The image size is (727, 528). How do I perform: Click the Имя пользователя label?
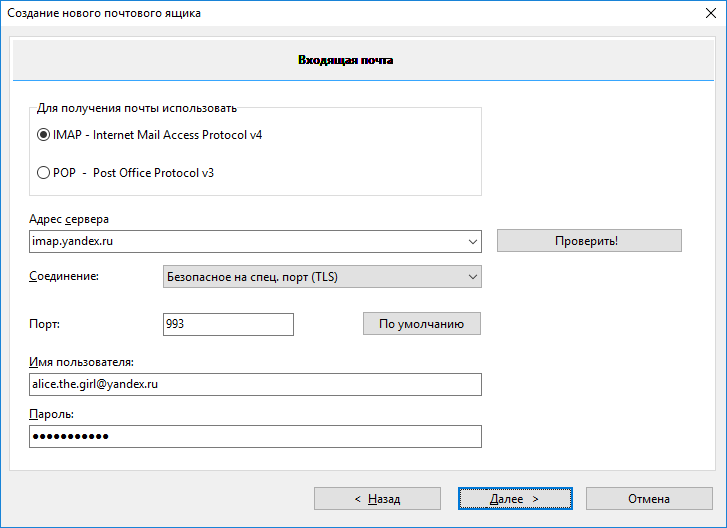tap(82, 362)
